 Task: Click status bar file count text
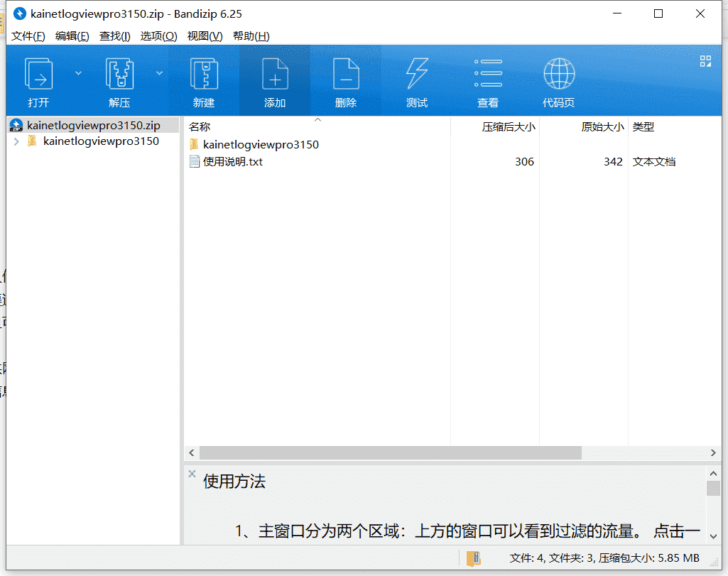point(604,558)
